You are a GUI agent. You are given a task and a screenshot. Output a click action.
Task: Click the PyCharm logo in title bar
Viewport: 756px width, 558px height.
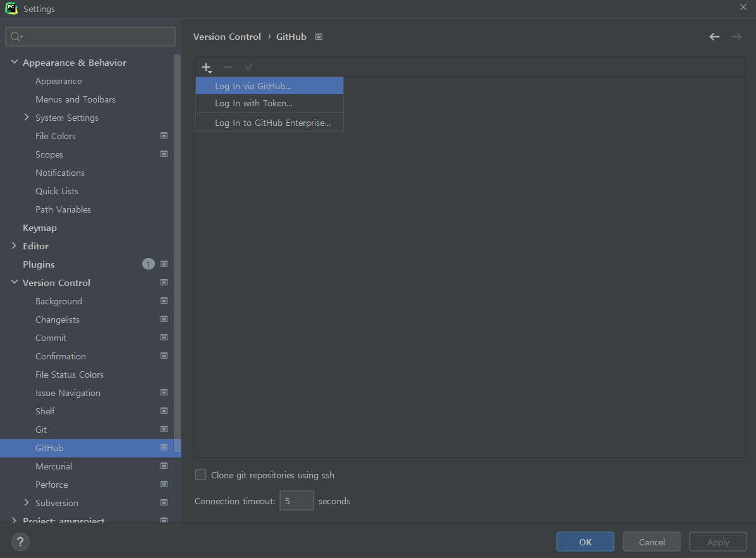click(11, 8)
